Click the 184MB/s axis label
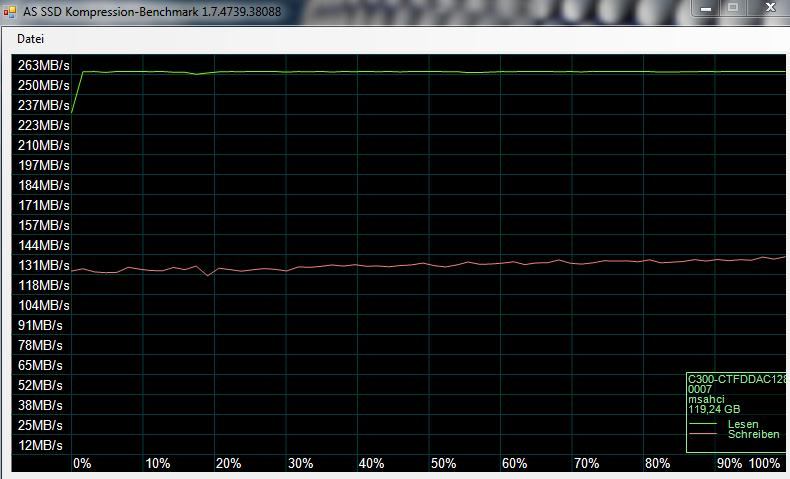Viewport: 790px width, 479px height. [x=43, y=185]
